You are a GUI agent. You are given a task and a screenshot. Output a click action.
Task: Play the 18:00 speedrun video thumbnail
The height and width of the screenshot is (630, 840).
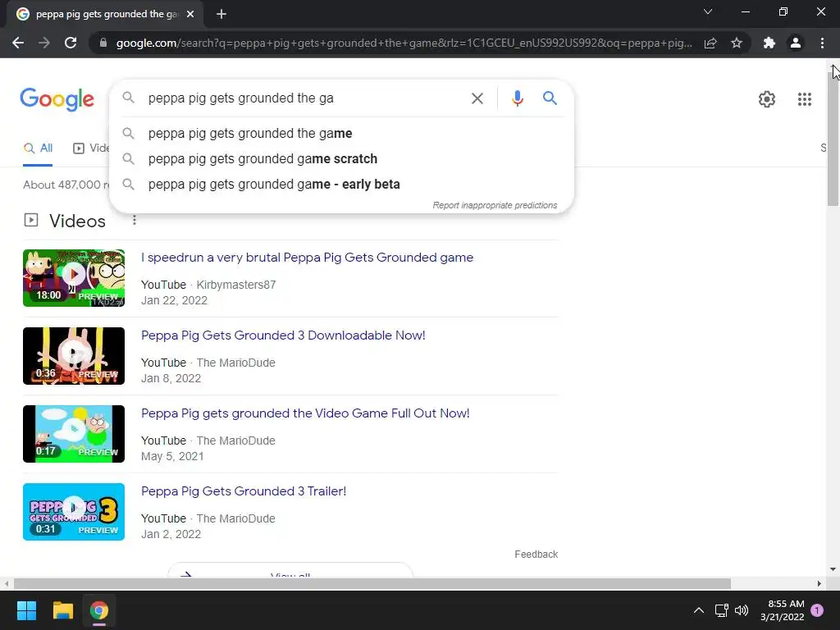click(74, 278)
